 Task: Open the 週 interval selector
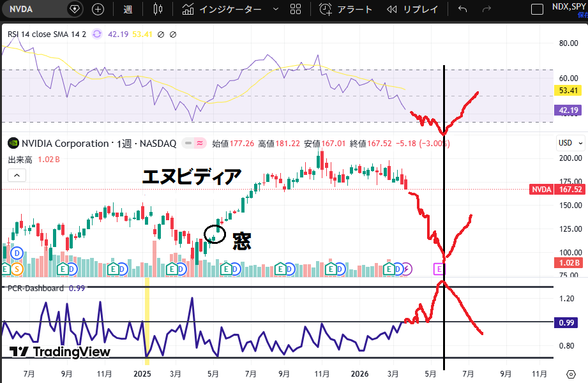click(x=128, y=9)
